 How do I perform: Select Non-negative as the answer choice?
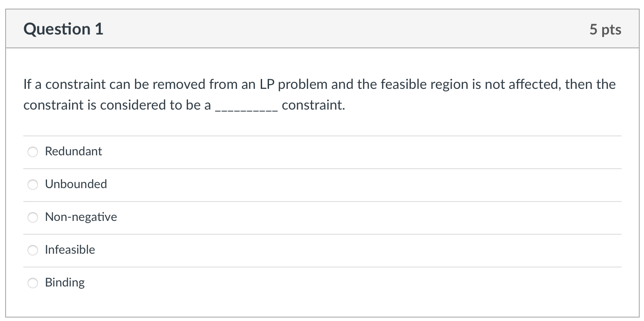(33, 217)
